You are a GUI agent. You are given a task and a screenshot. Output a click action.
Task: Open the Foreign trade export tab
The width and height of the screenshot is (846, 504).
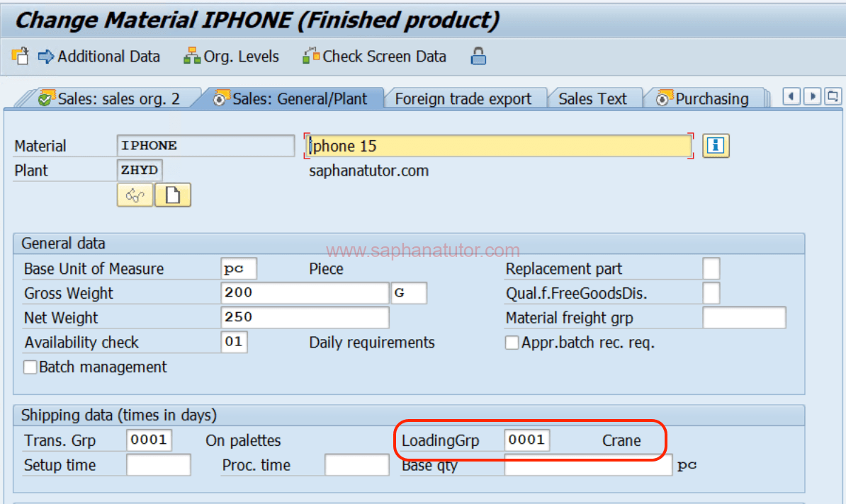point(463,98)
